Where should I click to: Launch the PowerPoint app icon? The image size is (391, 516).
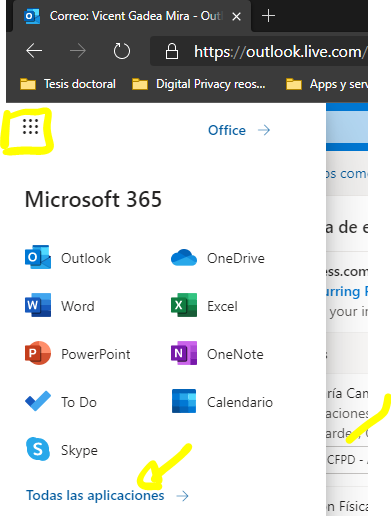tap(38, 353)
